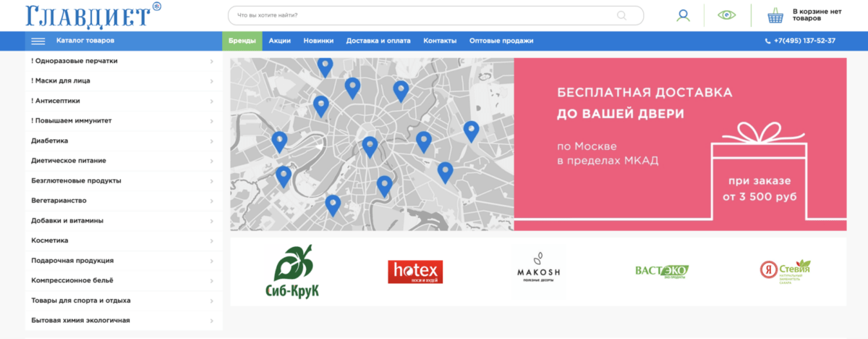Viewport: 868px width, 339px height.
Task: Call phone number +7(495) 137-52-37
Action: pos(804,41)
